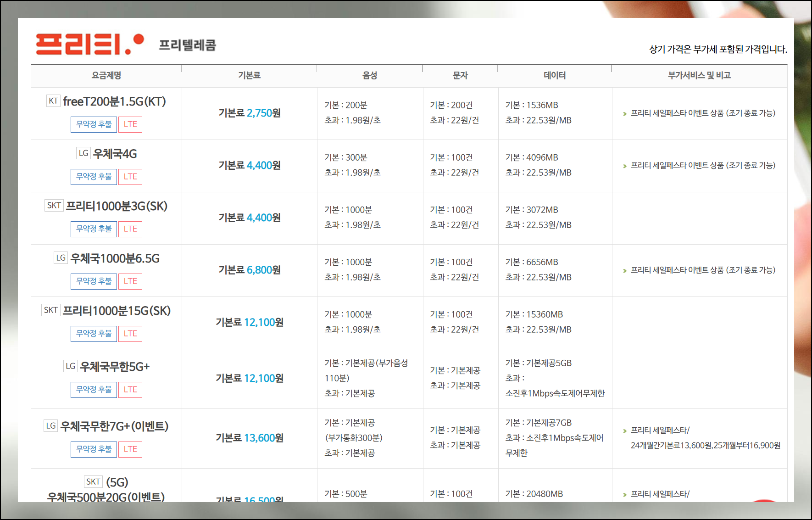812x520 pixels.
Task: Click the 기본 : 15360MB data cell
Action: [x=534, y=314]
